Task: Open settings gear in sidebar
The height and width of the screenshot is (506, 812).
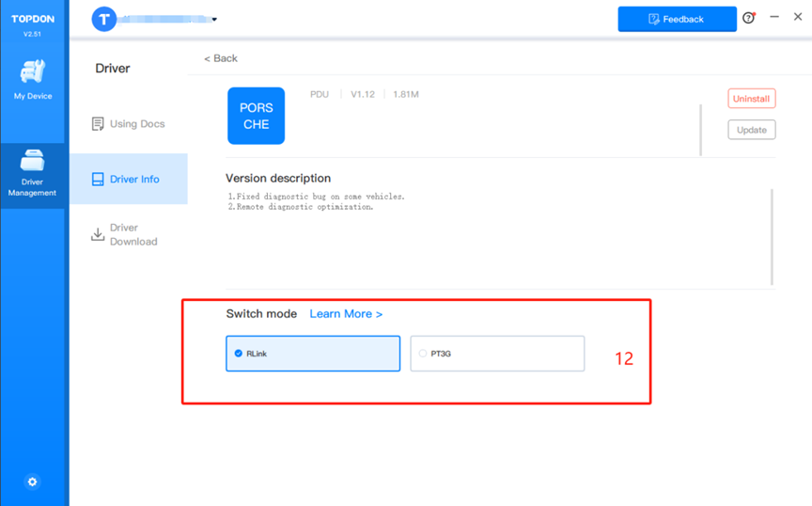Action: point(32,482)
